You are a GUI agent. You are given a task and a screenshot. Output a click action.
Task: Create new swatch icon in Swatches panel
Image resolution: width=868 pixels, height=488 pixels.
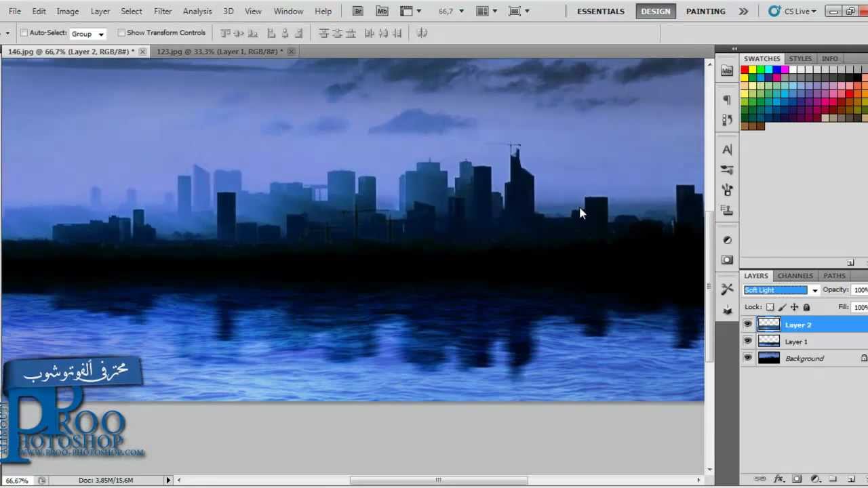[x=850, y=262]
